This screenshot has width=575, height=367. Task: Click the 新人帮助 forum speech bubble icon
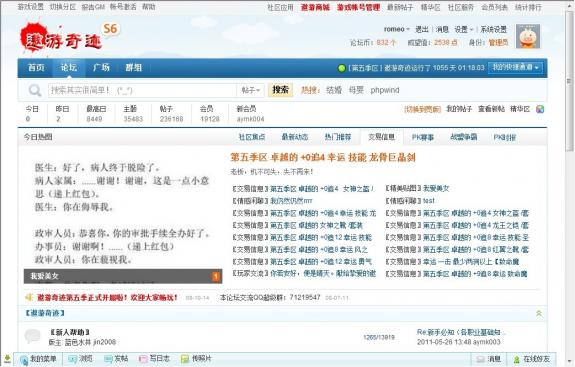coord(32,336)
